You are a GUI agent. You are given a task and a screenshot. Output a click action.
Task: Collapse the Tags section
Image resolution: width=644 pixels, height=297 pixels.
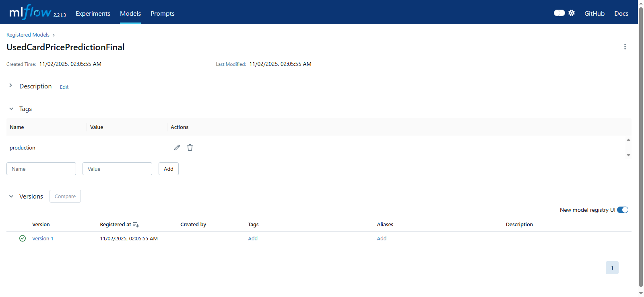click(11, 109)
